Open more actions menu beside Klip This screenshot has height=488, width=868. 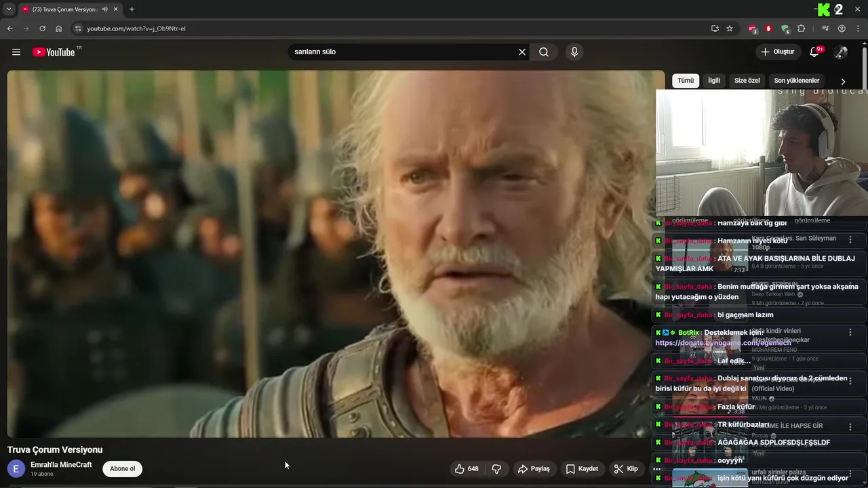656,469
